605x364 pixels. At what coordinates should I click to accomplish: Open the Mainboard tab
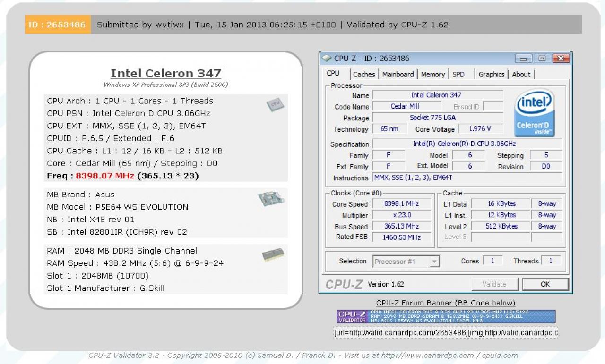[x=398, y=74]
